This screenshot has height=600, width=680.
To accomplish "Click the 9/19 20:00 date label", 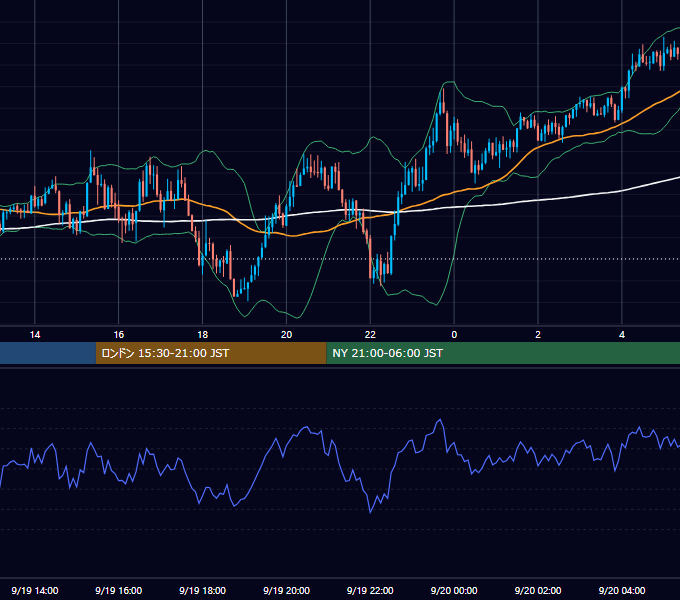I will pyautogui.click(x=286, y=590).
